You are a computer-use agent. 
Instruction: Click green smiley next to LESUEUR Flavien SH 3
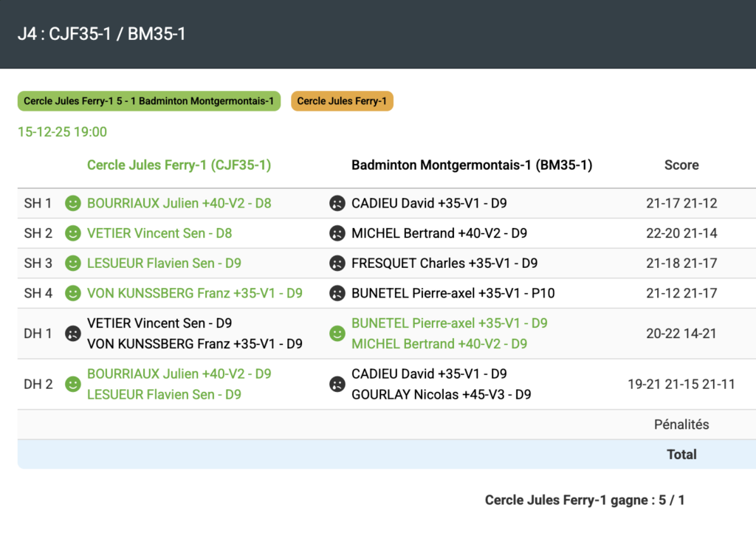(72, 264)
